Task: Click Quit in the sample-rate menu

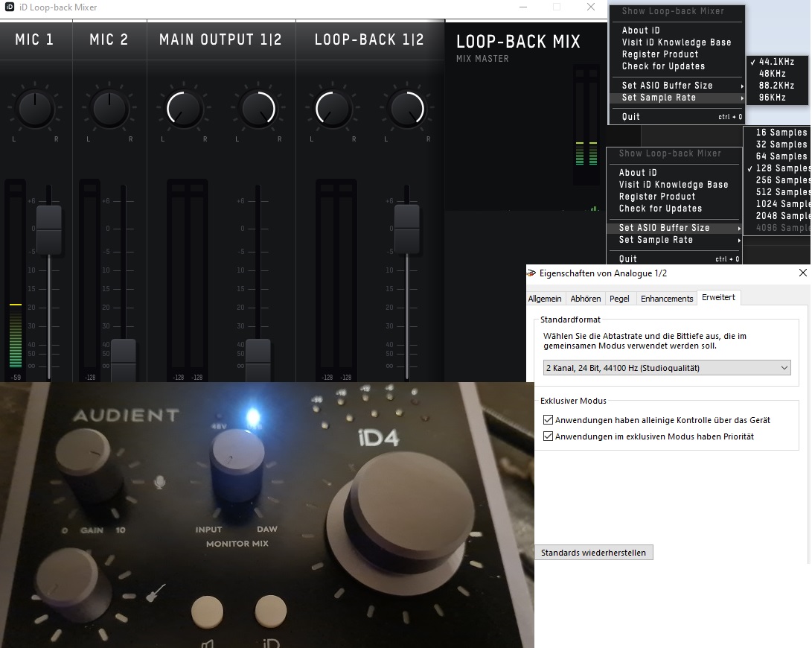Action: (677, 117)
